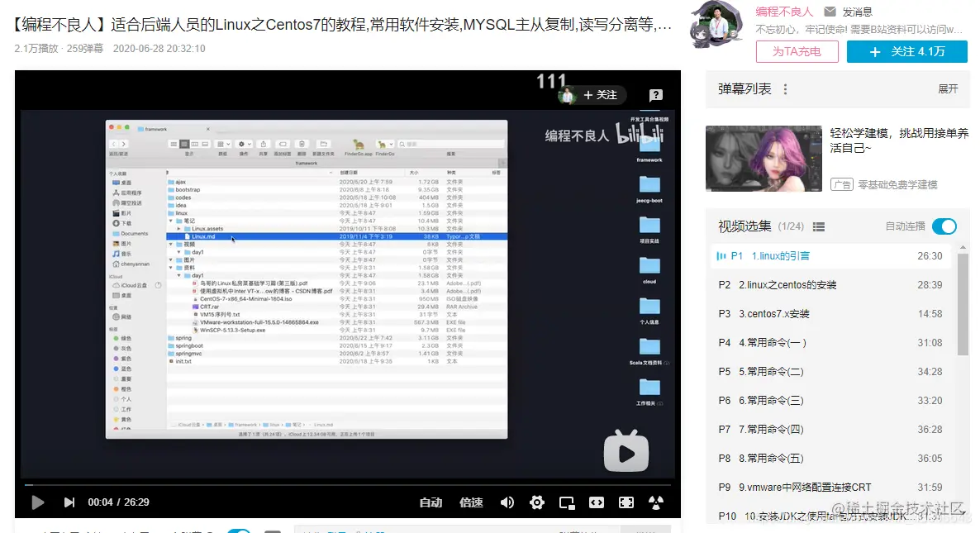Image resolution: width=980 pixels, height=533 pixels.
Task: Select P5 5.常用命令(二)
Action: [x=830, y=371]
